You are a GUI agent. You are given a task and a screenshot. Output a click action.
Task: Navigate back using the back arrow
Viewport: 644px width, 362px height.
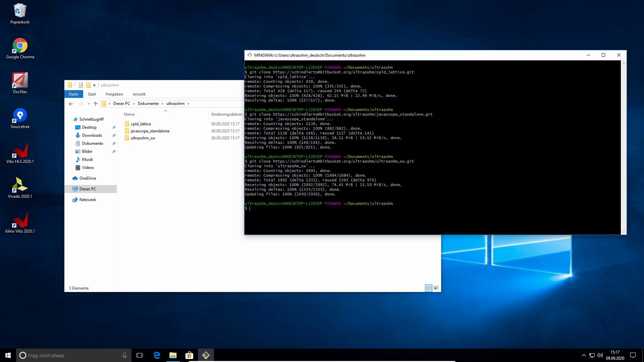click(71, 104)
